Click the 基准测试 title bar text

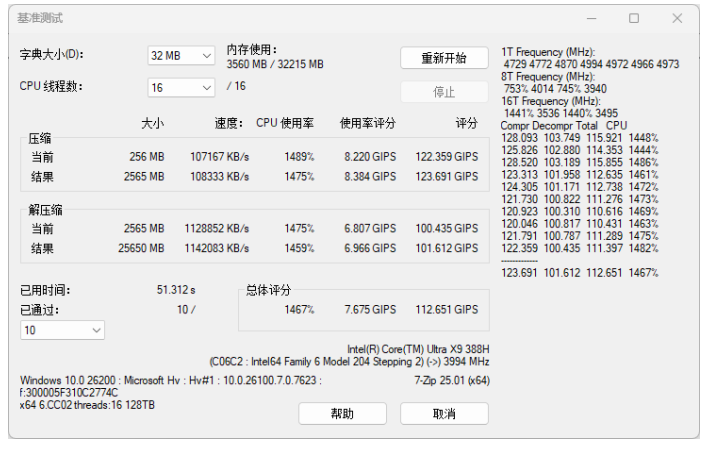coord(40,19)
